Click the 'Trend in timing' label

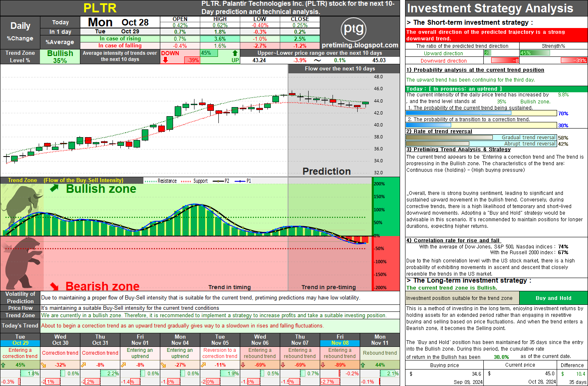(x=230, y=287)
